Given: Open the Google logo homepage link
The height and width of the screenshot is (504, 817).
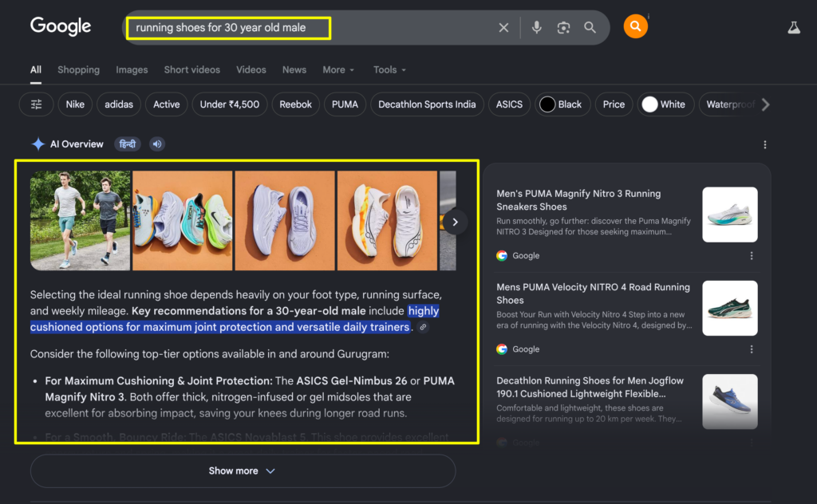Looking at the screenshot, I should click(x=61, y=26).
